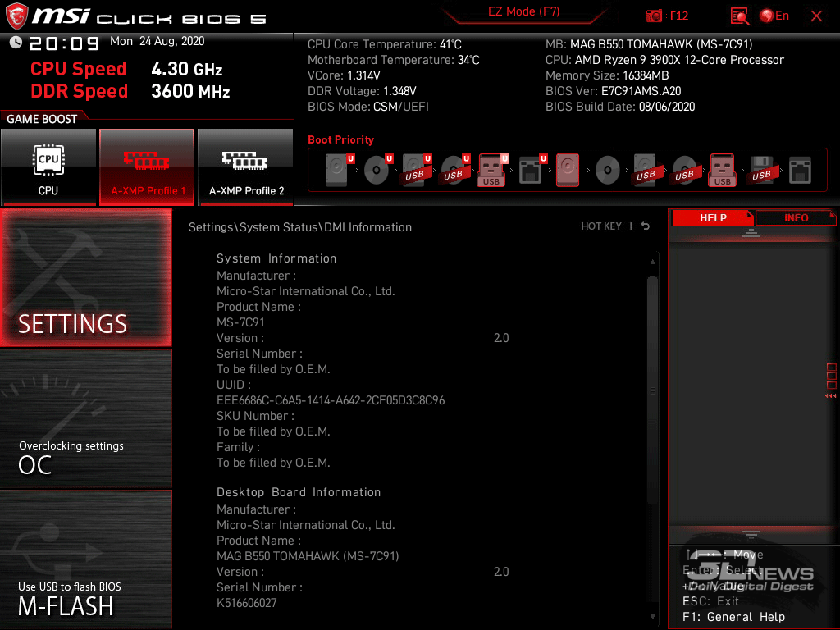The height and width of the screenshot is (630, 840).
Task: Select the UEFI USB CD/DVD boot device
Action: click(454, 170)
